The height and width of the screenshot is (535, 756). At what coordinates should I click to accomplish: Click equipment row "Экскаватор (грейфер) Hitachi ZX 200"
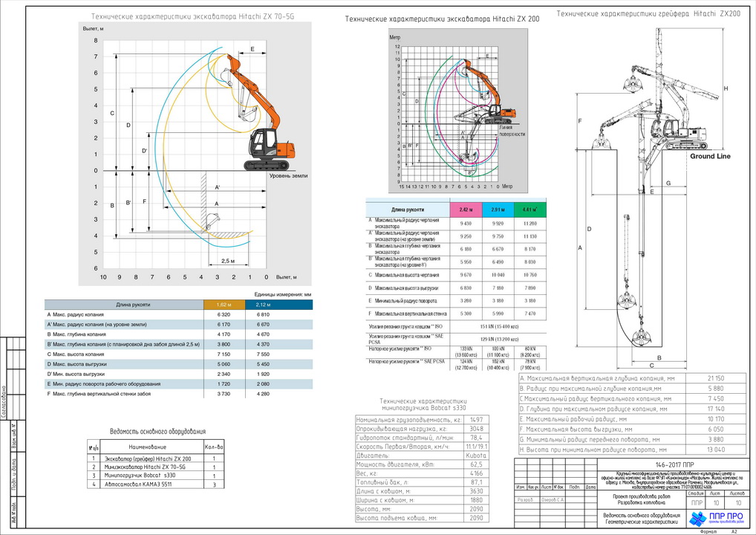[x=156, y=458]
